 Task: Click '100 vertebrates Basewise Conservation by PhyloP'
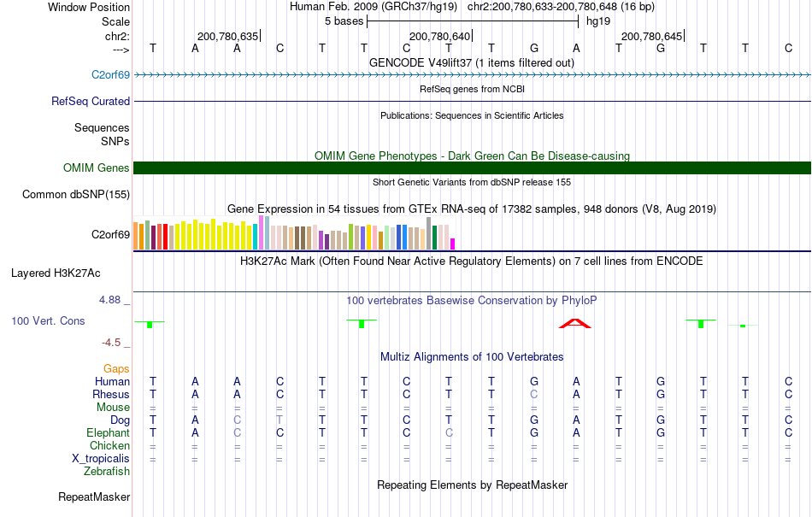point(472,300)
